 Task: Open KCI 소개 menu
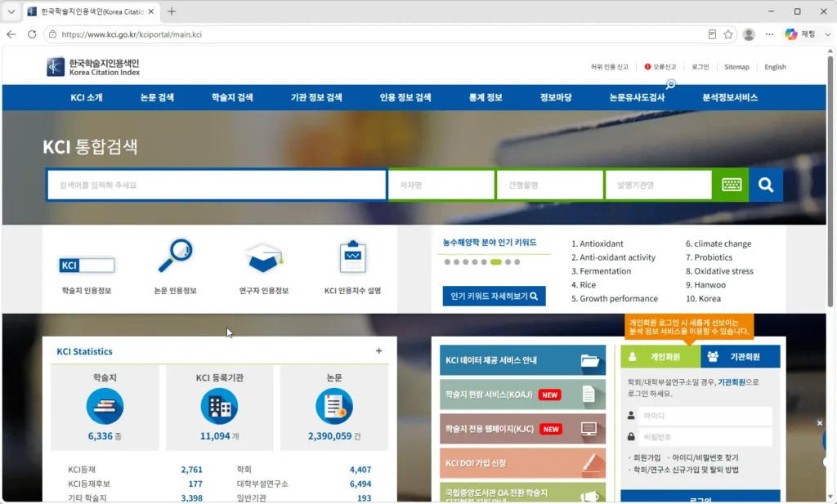tap(87, 97)
